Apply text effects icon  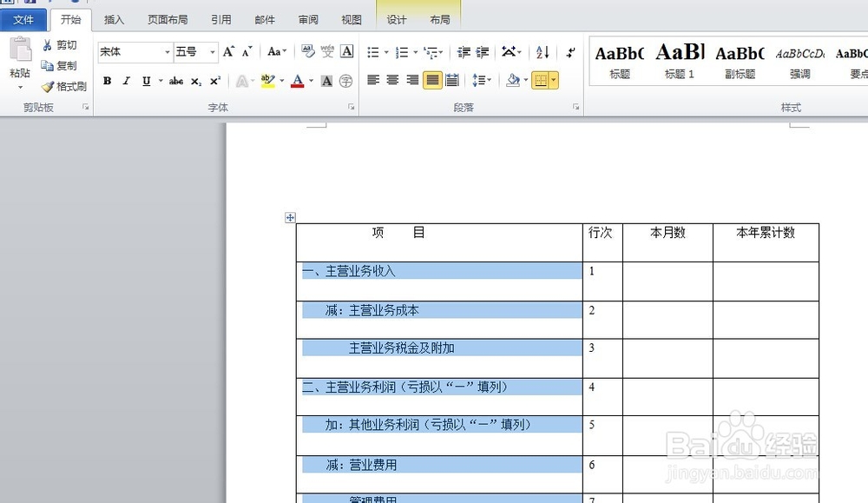(x=242, y=81)
